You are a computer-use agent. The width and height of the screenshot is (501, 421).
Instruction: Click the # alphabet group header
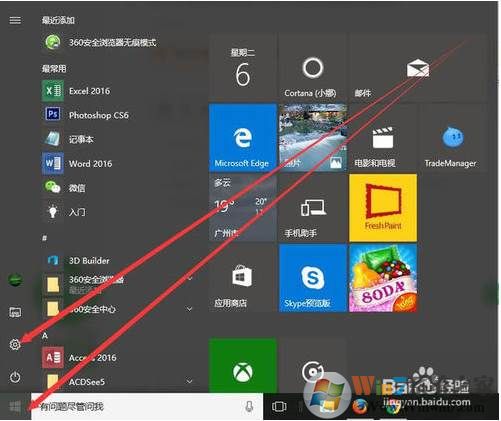pyautogui.click(x=45, y=238)
